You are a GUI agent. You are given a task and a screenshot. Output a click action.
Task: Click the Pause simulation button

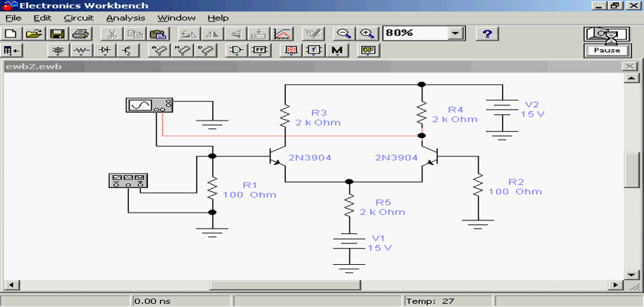pos(606,51)
